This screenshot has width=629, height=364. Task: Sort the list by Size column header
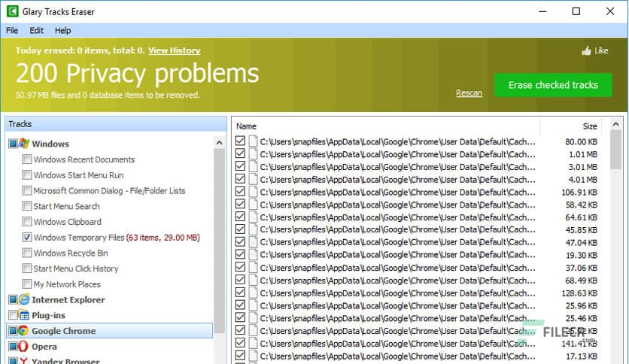tap(590, 126)
